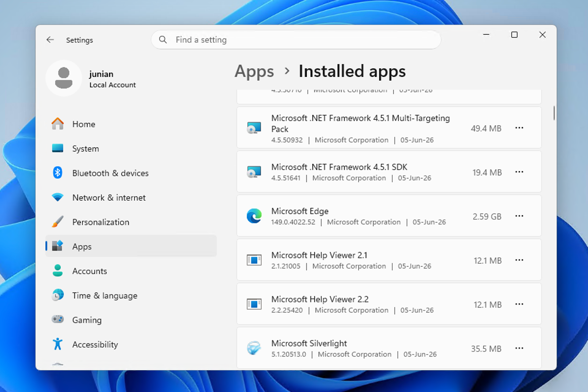Image resolution: width=588 pixels, height=392 pixels.
Task: Click the Accessibility figure icon
Action: tap(58, 344)
